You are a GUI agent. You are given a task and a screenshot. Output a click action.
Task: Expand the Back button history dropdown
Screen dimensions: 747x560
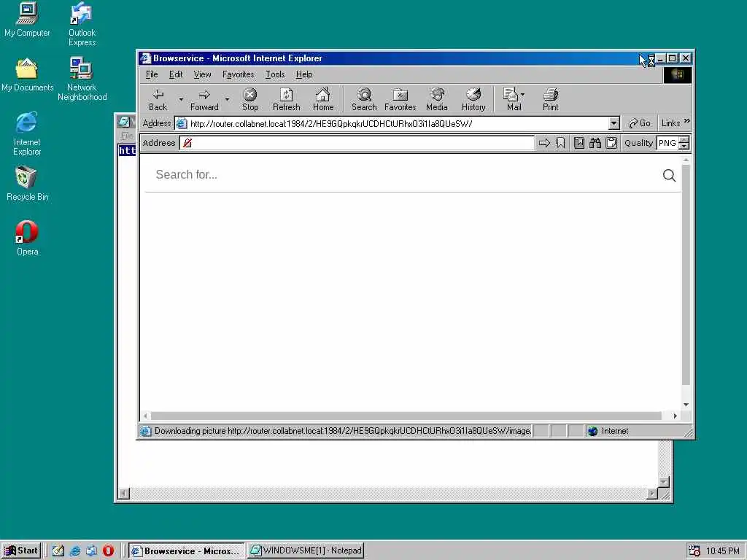coord(181,99)
